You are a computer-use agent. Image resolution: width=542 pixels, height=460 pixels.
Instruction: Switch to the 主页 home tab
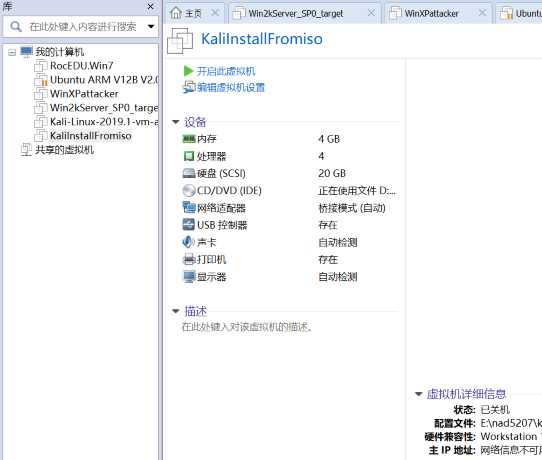point(194,13)
